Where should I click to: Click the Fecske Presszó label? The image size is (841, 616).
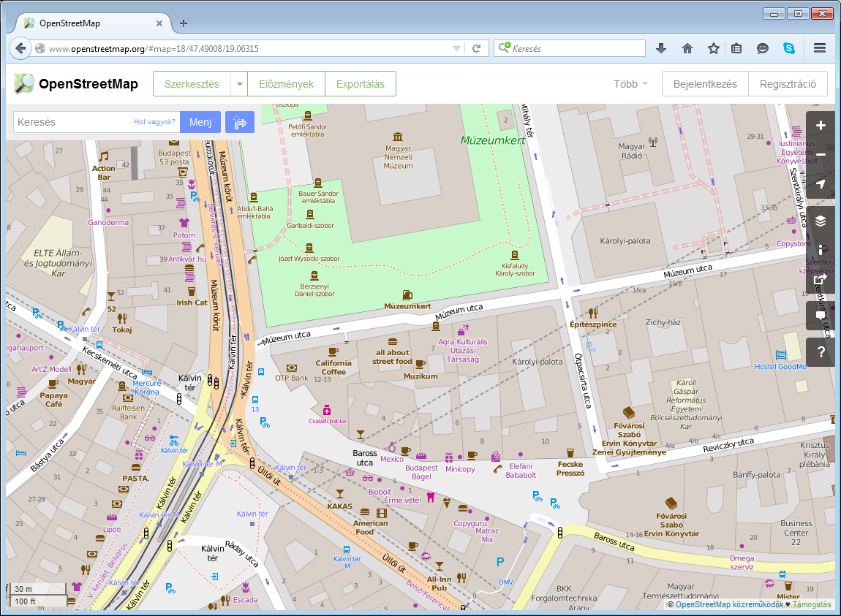(570, 468)
